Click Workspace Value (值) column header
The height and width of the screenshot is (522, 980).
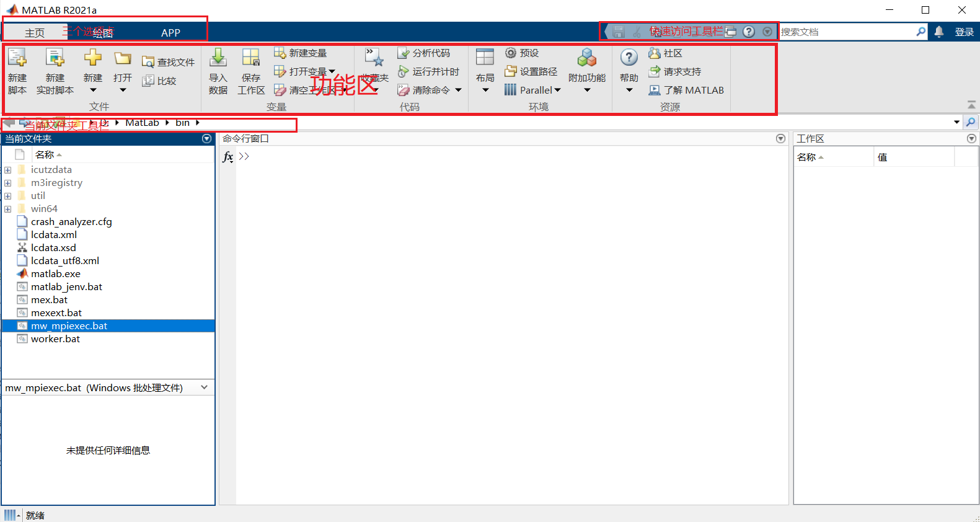pyautogui.click(x=914, y=157)
